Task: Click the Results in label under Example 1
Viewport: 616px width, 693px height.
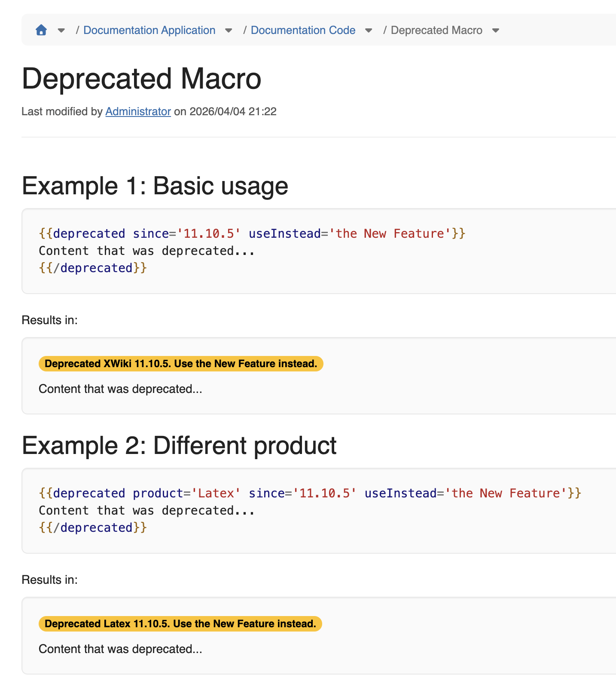Action: pyautogui.click(x=49, y=320)
